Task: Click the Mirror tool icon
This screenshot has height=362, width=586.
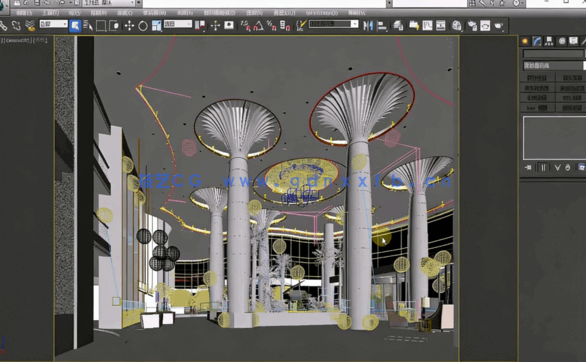Action: point(368,25)
